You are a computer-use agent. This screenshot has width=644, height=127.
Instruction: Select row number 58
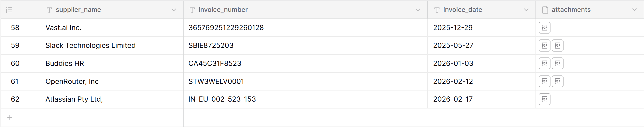tap(15, 28)
